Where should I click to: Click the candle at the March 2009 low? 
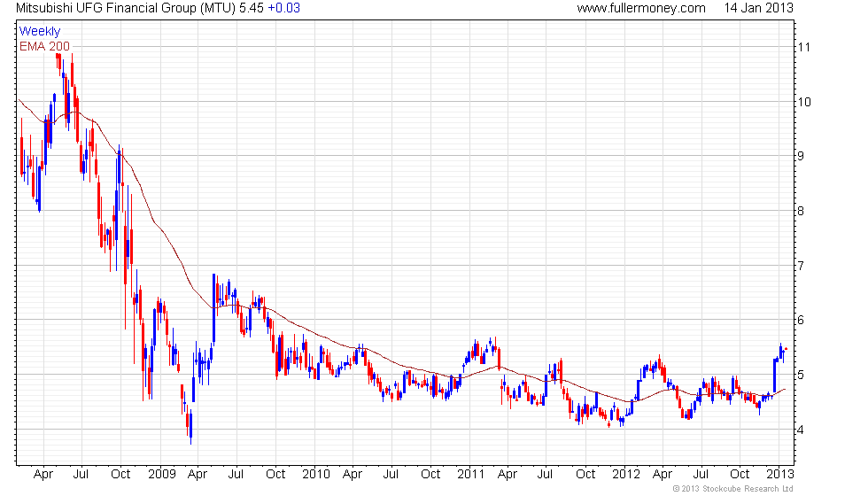coord(190,425)
